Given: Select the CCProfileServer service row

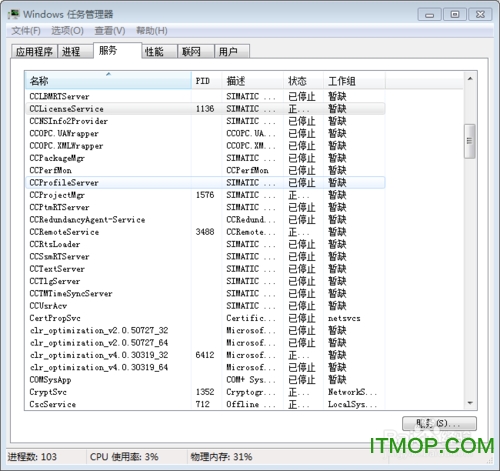Looking at the screenshot, I should tap(205, 183).
